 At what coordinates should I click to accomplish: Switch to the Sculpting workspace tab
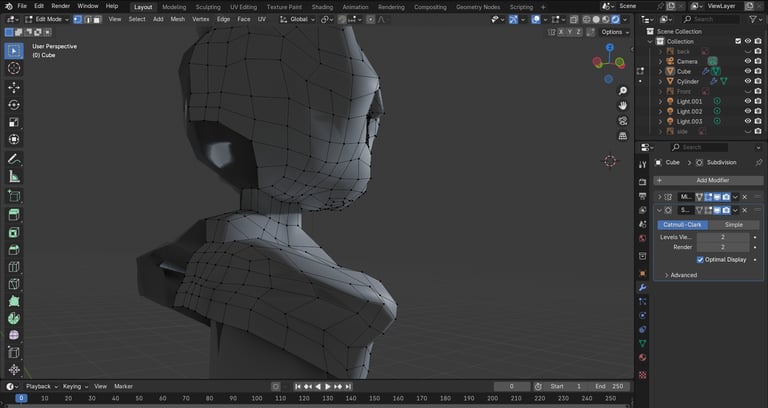(x=208, y=6)
